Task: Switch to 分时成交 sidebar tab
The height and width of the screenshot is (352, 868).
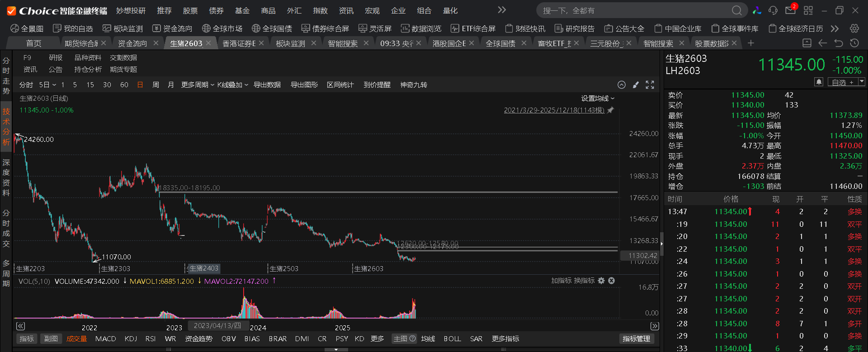Action: pyautogui.click(x=6, y=228)
